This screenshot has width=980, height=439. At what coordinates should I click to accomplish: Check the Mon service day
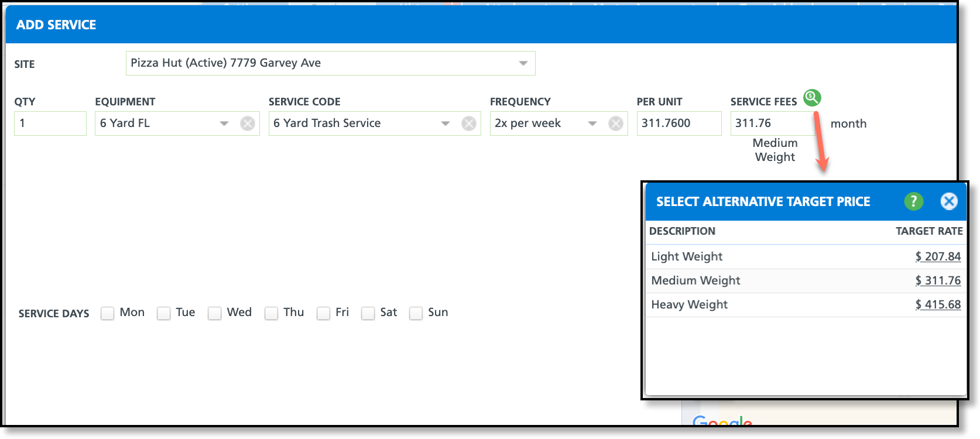[x=107, y=313]
